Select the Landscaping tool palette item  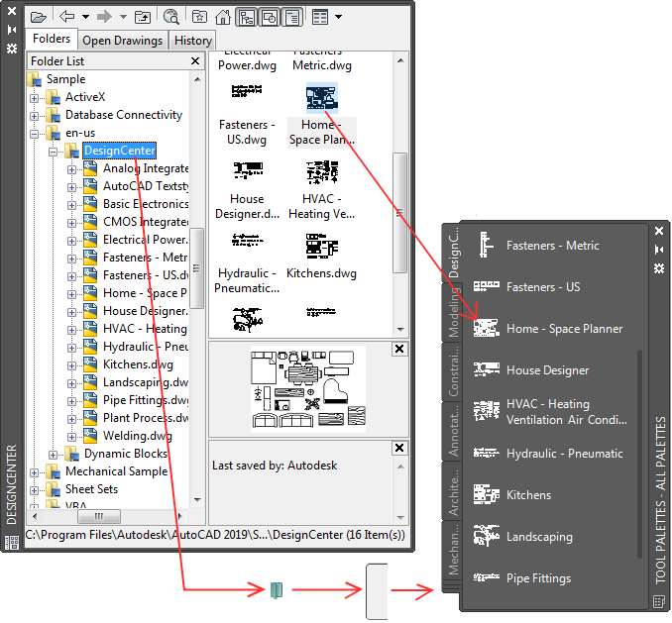[538, 537]
